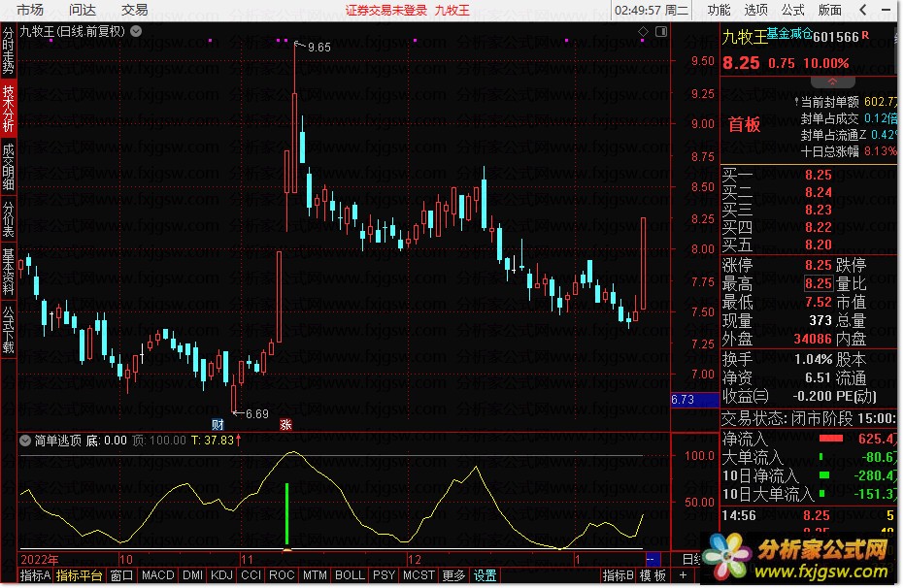Open the 公式 menu

(x=792, y=10)
